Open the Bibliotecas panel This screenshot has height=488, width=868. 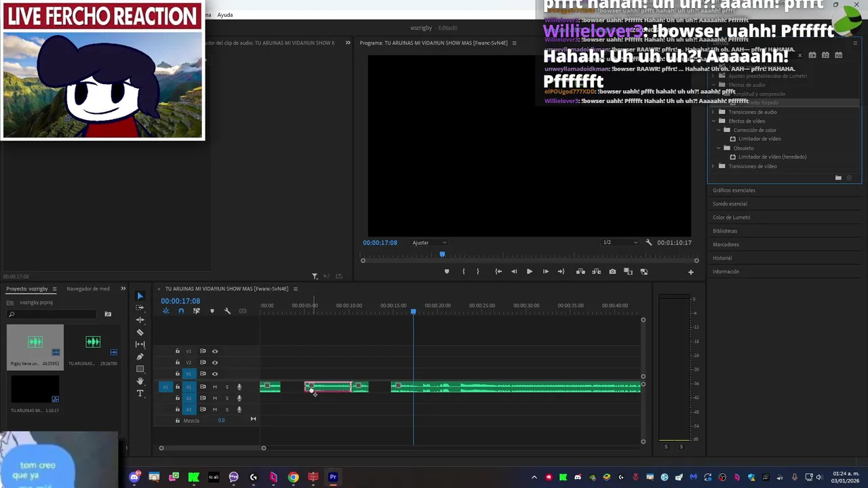pyautogui.click(x=724, y=231)
